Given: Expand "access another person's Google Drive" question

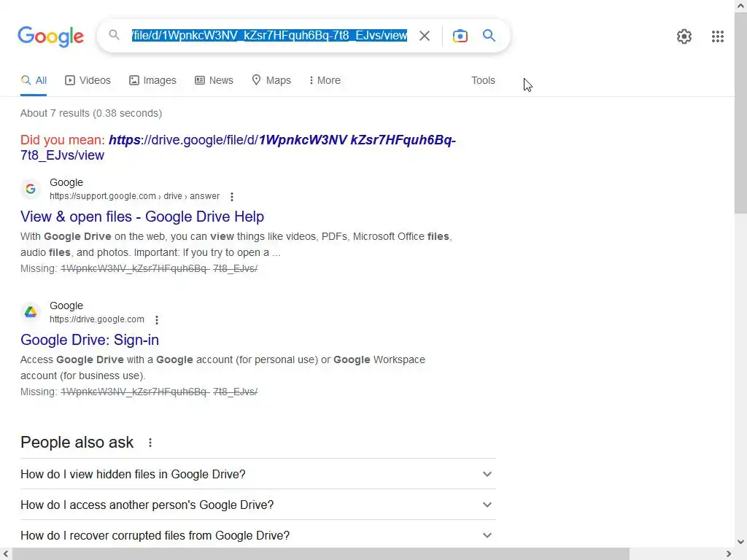Looking at the screenshot, I should 487,505.
